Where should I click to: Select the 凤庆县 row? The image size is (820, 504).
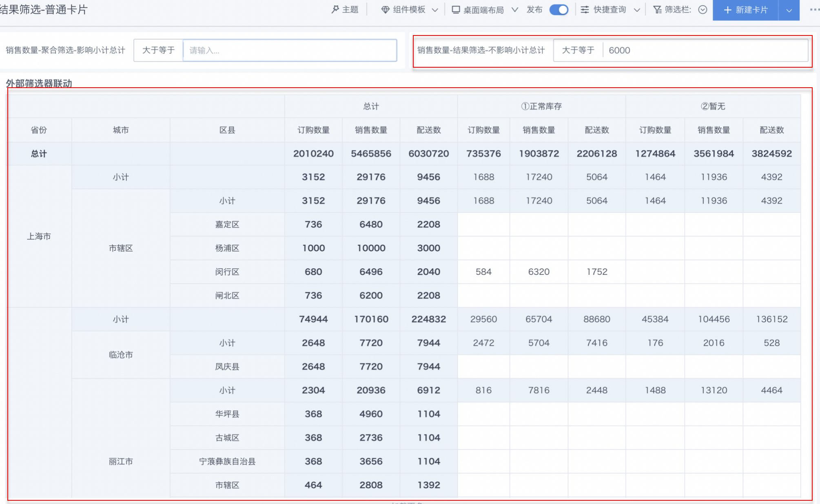(227, 367)
